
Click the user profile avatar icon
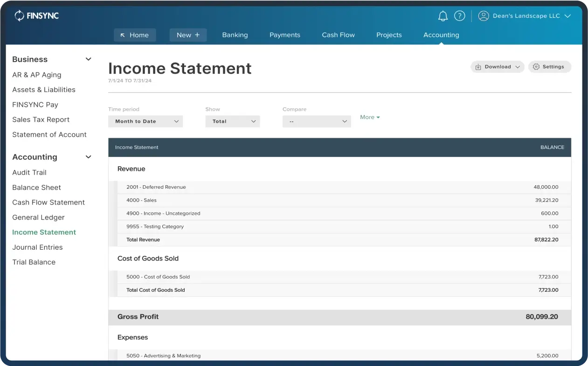tap(484, 16)
